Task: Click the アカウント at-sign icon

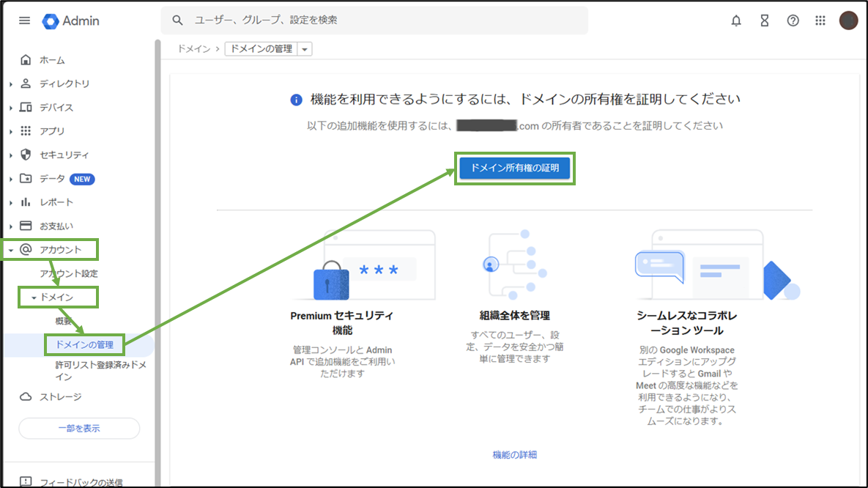Action: coord(26,249)
